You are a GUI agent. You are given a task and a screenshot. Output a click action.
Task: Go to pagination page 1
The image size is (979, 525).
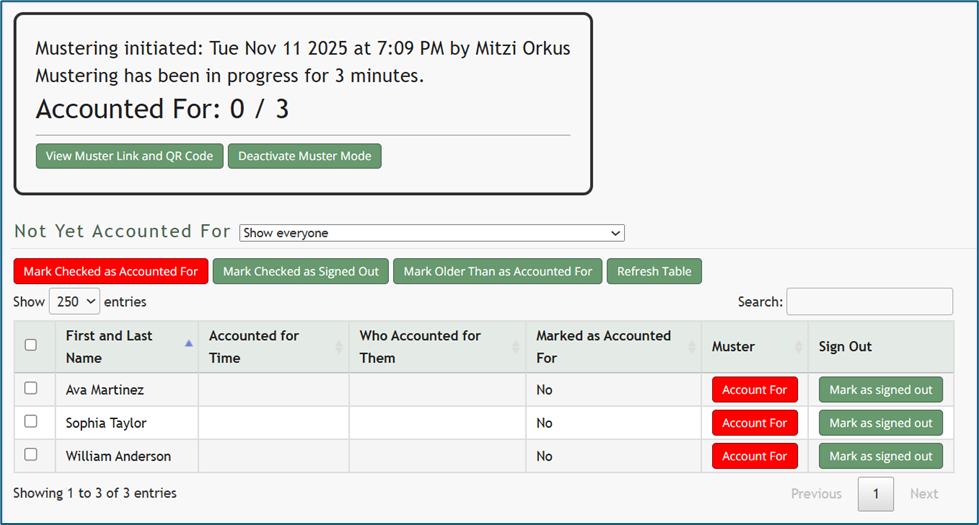pyautogui.click(x=876, y=493)
